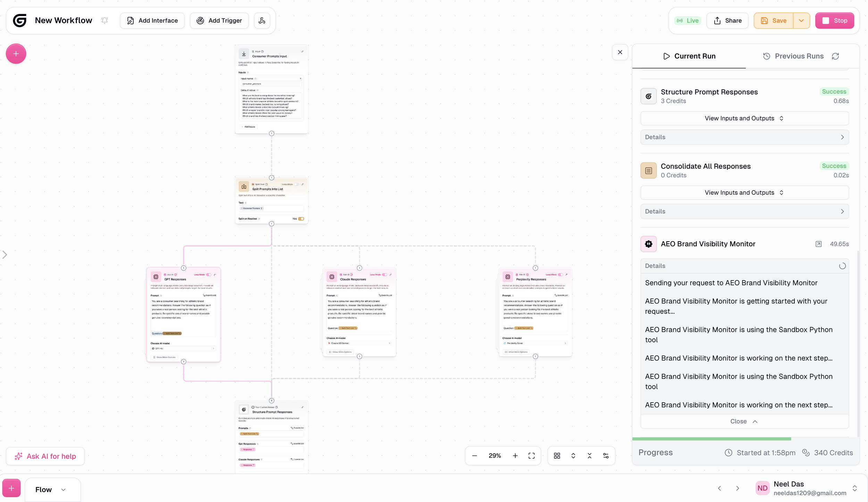Toggle Loop Mode on Perplexity Responses node
The image size is (868, 502).
[560, 275]
